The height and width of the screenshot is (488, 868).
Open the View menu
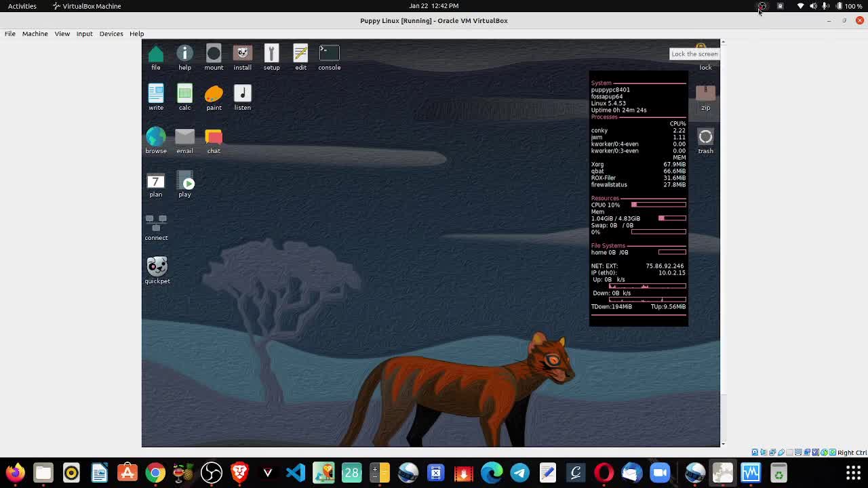click(x=62, y=33)
